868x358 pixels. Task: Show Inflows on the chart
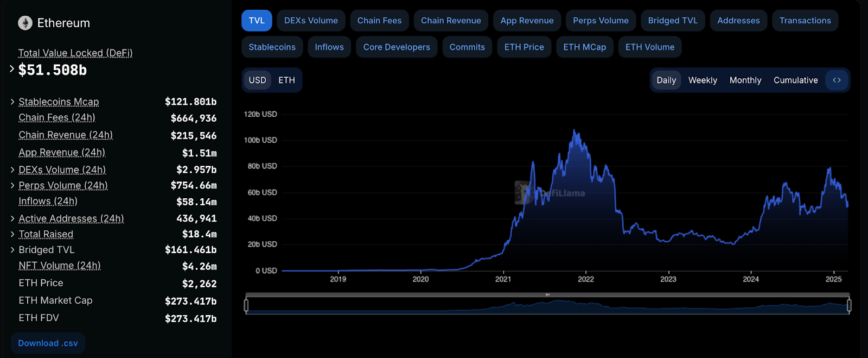[329, 47]
